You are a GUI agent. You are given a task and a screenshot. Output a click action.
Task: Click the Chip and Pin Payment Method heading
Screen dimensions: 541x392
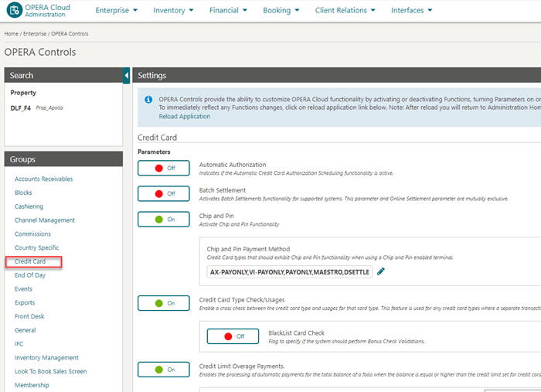248,249
